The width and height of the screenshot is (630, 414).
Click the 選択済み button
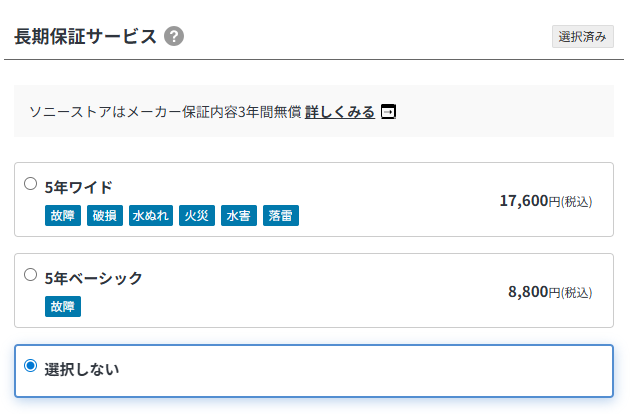tap(582, 37)
